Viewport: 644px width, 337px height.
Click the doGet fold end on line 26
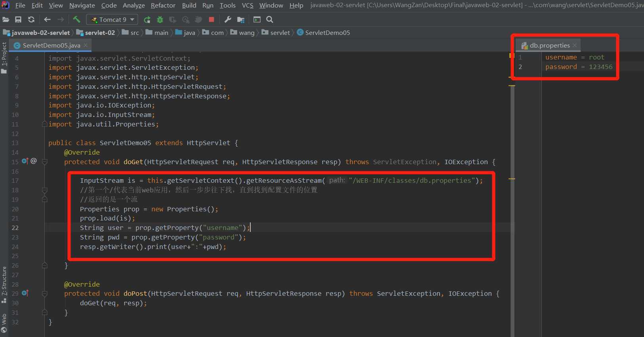pyautogui.click(x=45, y=265)
